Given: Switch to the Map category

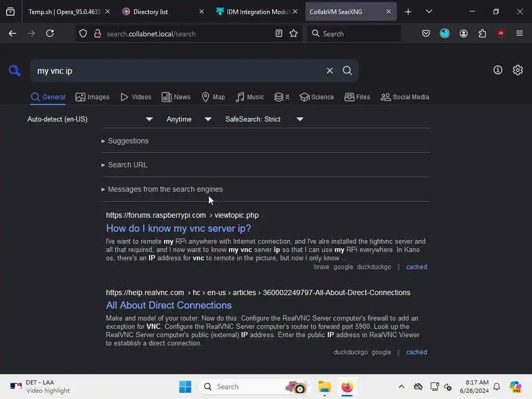Looking at the screenshot, I should (213, 97).
